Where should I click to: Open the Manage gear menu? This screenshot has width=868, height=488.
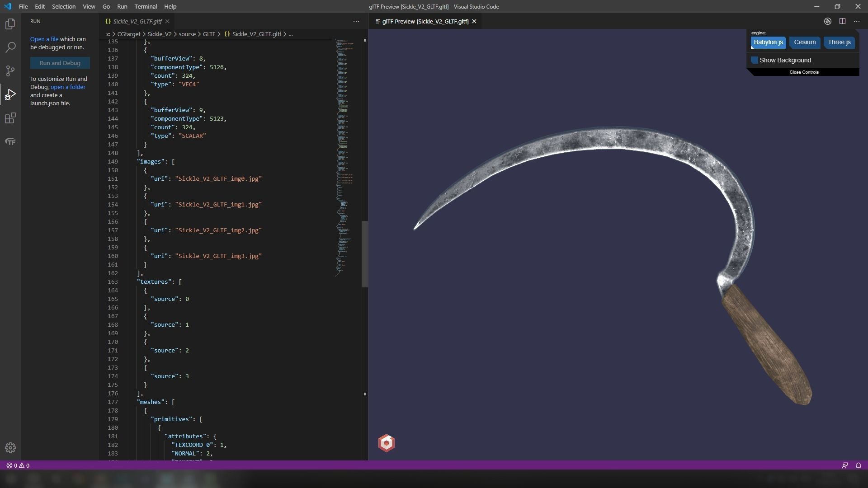point(10,448)
